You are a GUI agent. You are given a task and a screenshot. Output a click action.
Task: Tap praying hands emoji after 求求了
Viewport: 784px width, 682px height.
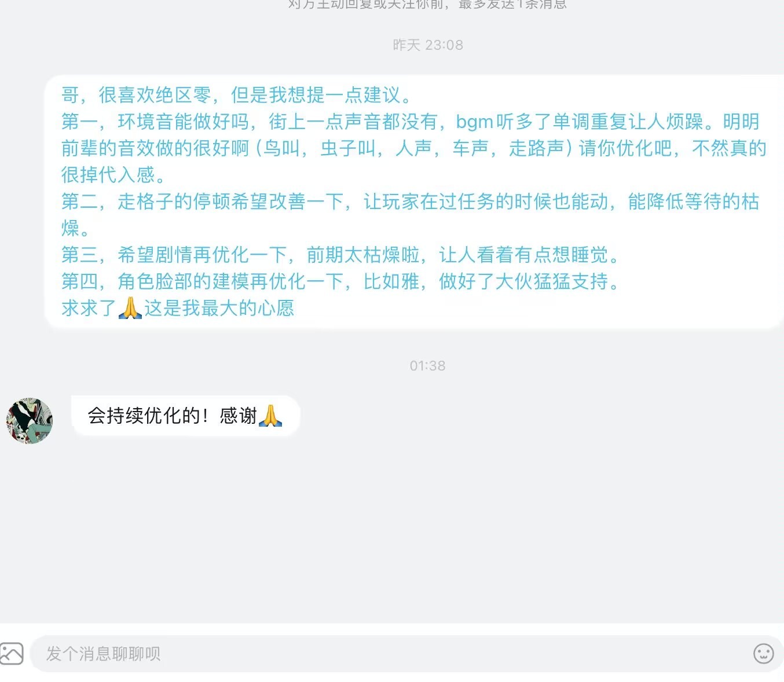tap(130, 307)
